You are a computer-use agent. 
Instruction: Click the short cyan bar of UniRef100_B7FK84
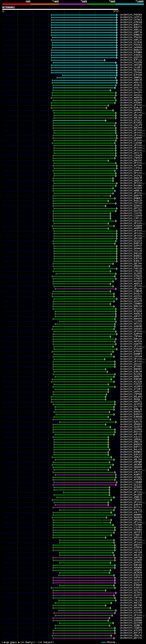[x=90, y=75]
